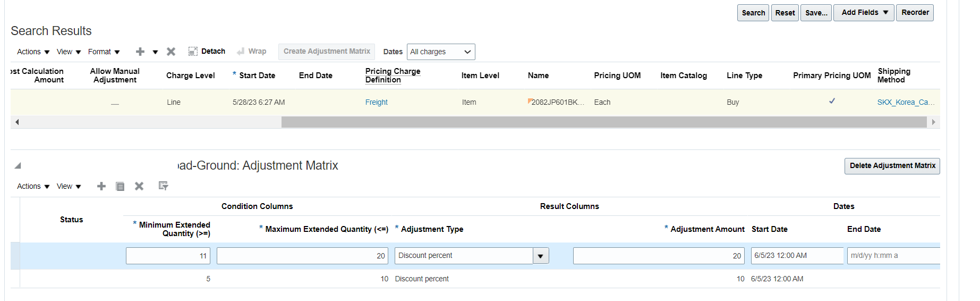The height and width of the screenshot is (301, 980).
Task: Click the Adjustment Amount field with 20
Action: coord(659,256)
